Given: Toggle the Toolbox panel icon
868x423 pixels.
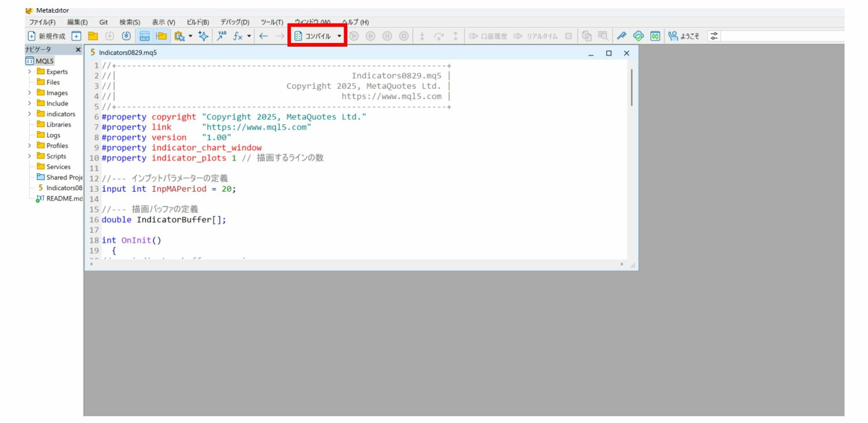Looking at the screenshot, I should tap(144, 36).
